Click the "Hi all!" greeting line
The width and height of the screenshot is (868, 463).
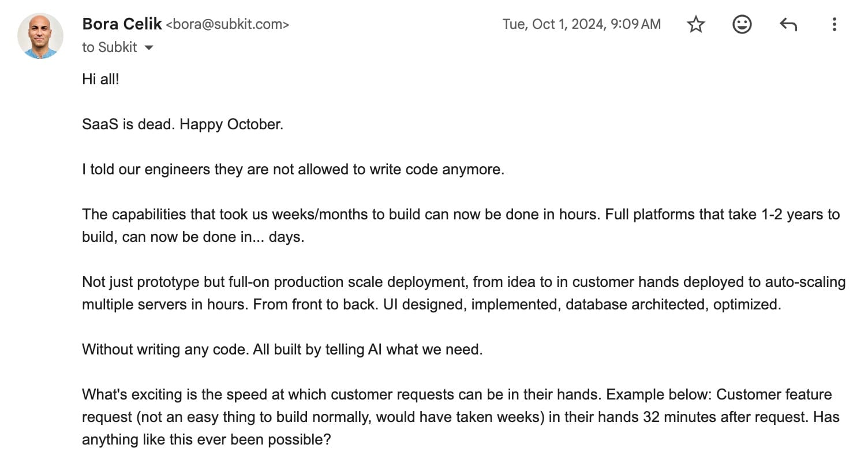tap(100, 79)
